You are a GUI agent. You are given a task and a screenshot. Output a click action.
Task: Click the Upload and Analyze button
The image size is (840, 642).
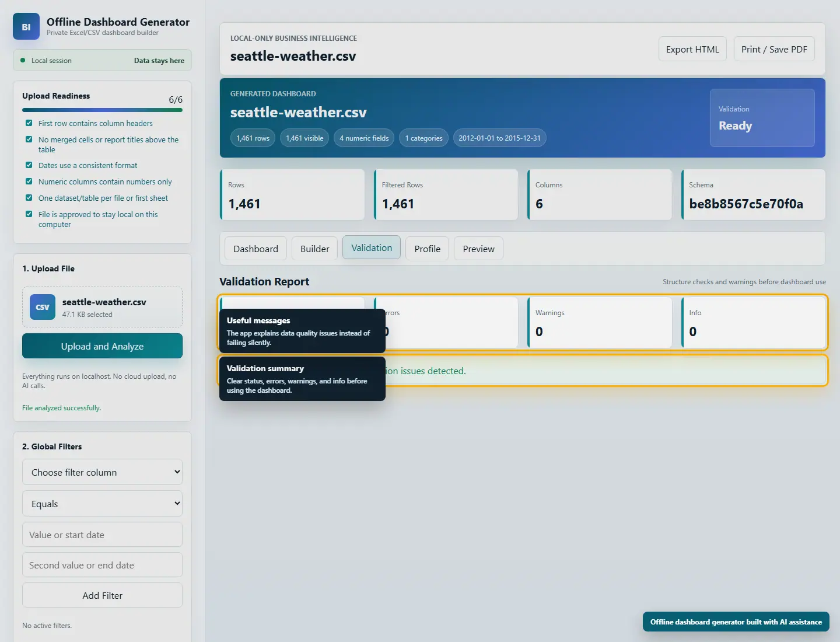click(x=102, y=346)
